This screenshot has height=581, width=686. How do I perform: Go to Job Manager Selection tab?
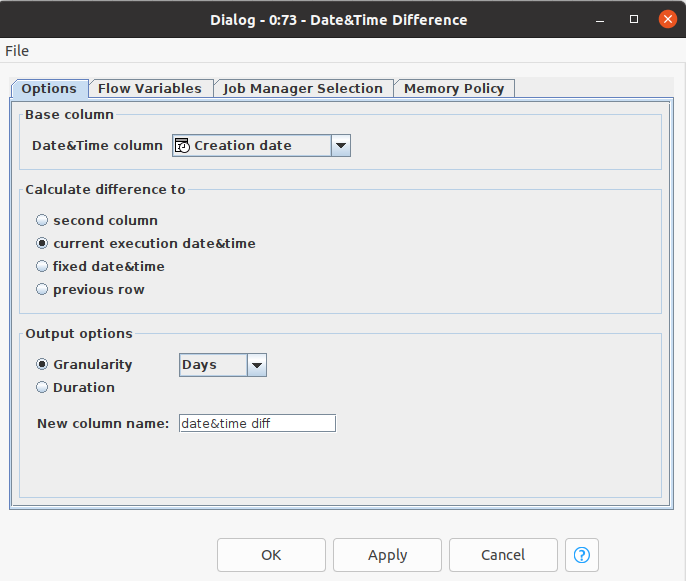tap(302, 89)
